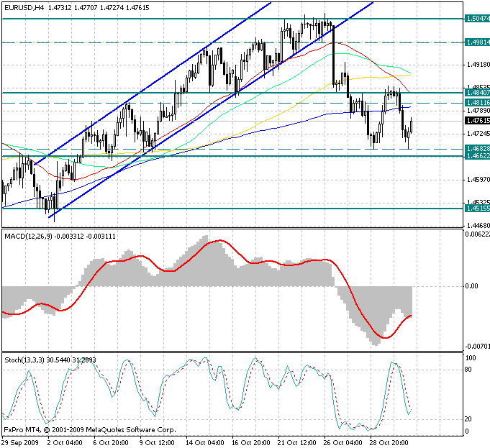Click the 21 Oct 12:00 time label
The width and height of the screenshot is (490, 448).
(296, 443)
